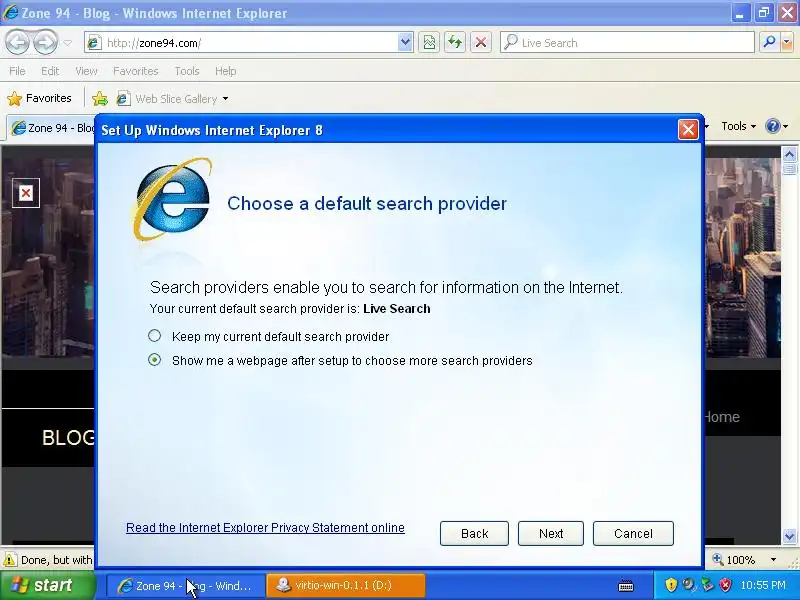Switch to Zone 94 taskbar button
Viewport: 800px width, 600px height.
186,586
